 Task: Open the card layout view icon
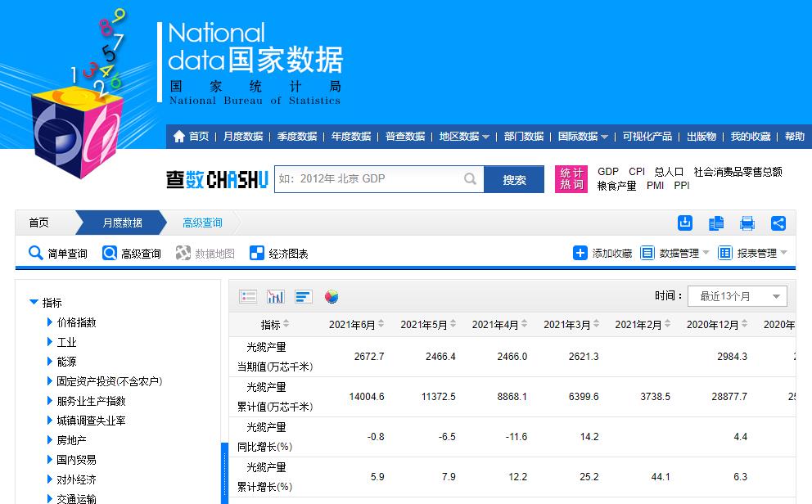coord(248,295)
